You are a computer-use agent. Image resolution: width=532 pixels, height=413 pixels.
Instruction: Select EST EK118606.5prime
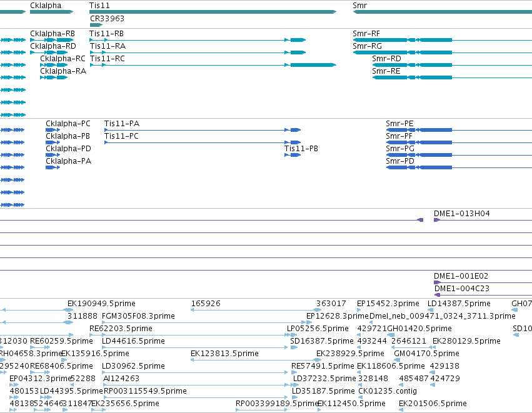(x=391, y=366)
